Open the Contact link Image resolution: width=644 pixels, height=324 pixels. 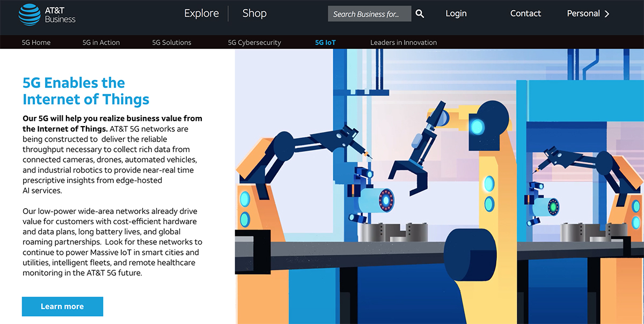coord(525,13)
